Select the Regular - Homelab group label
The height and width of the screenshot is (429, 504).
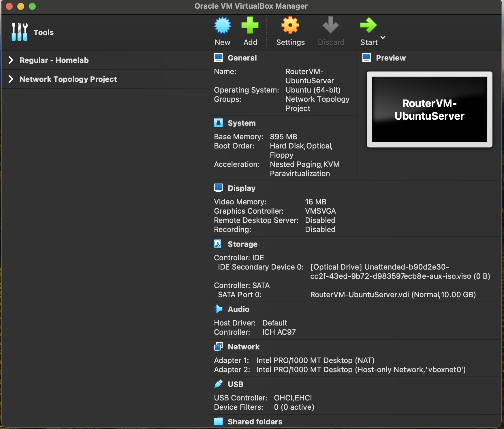point(54,60)
